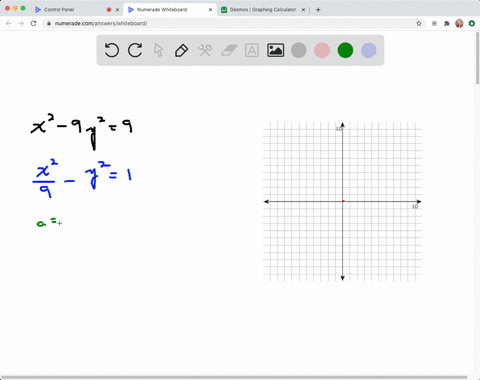Click the redo arrow in whiteboard toolbar
Image resolution: width=480 pixels, height=380 pixels.
pos(135,50)
